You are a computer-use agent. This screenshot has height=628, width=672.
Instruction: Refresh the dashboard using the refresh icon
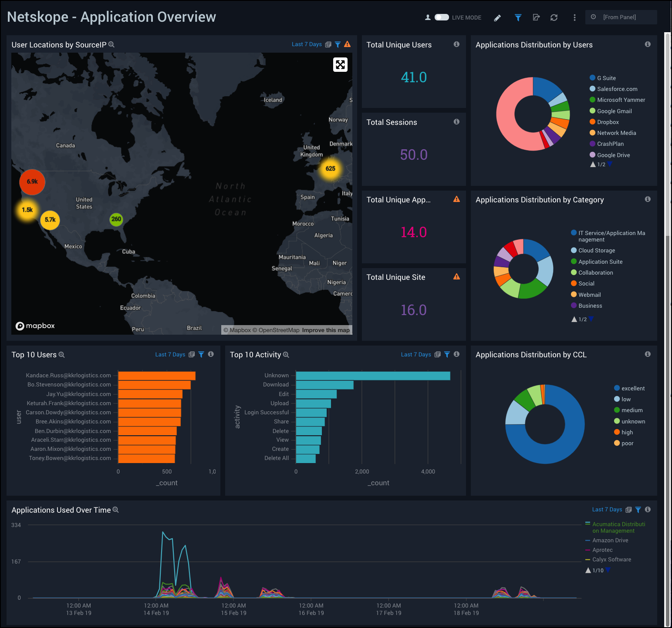pos(554,17)
